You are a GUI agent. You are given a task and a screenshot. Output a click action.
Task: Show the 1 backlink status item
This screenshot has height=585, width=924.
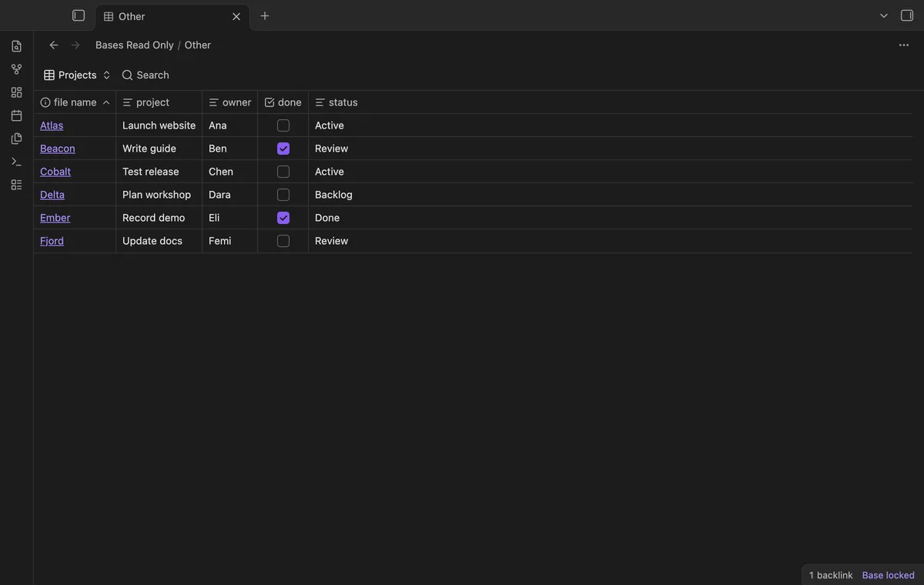tap(831, 575)
